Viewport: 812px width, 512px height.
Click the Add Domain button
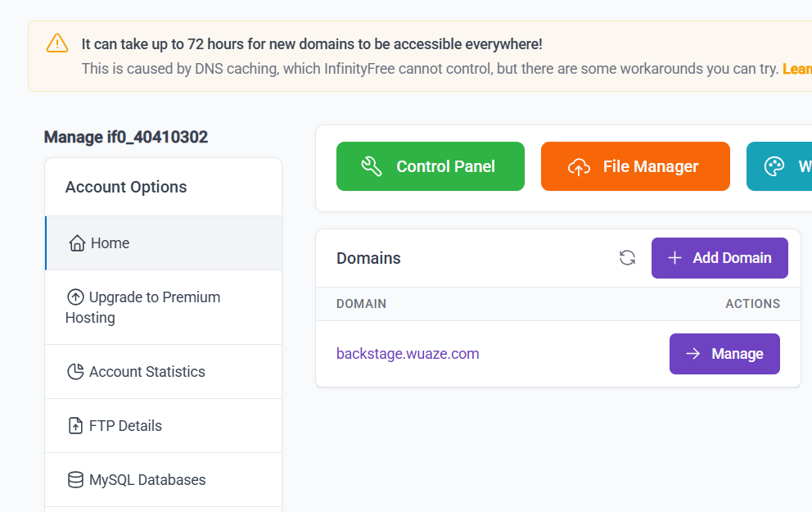[719, 258]
